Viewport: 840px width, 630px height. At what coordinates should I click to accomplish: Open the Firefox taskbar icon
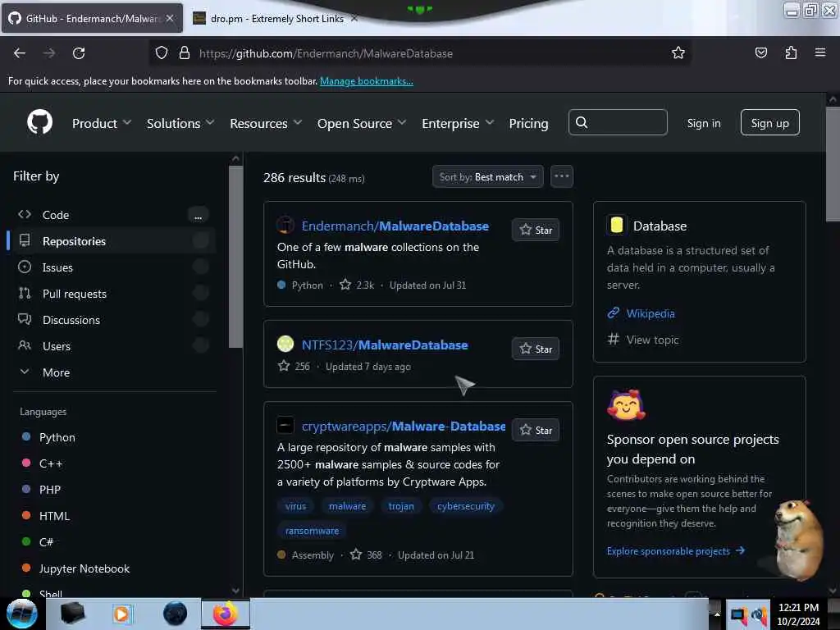coord(226,614)
